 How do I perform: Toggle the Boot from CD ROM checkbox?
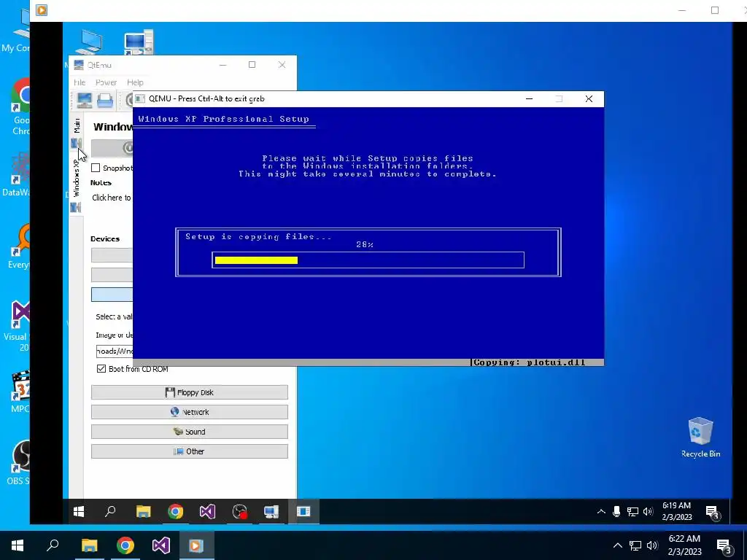[x=101, y=368]
